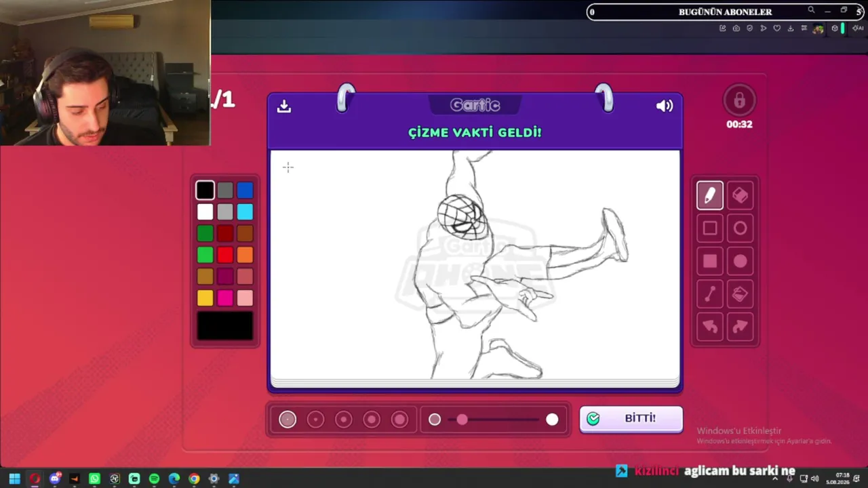Pick the light gray color swatch
The width and height of the screenshot is (868, 488).
pos(225,212)
